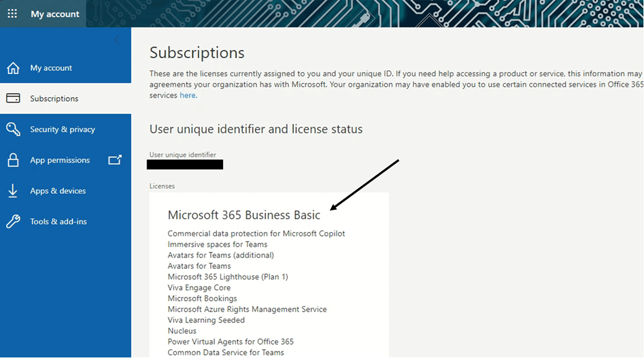This screenshot has width=644, height=358.
Task: Click the Microsoft 365 Business Basic license title
Action: pyautogui.click(x=244, y=215)
